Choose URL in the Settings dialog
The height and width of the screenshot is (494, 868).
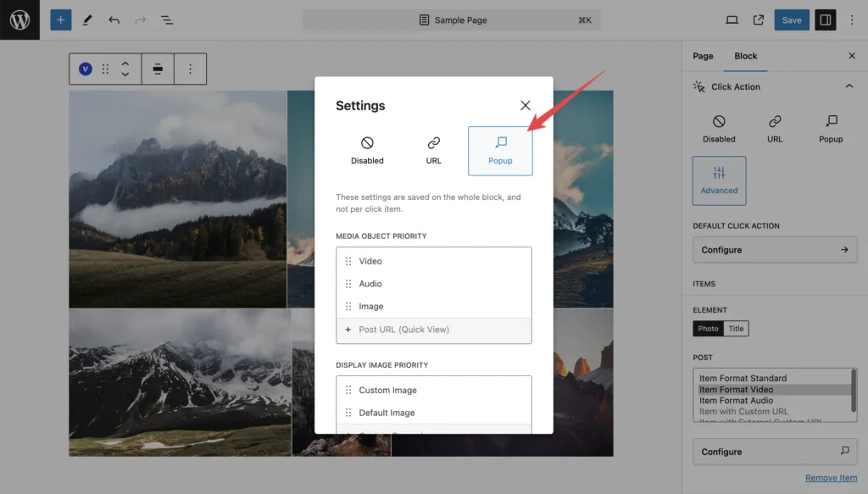433,151
